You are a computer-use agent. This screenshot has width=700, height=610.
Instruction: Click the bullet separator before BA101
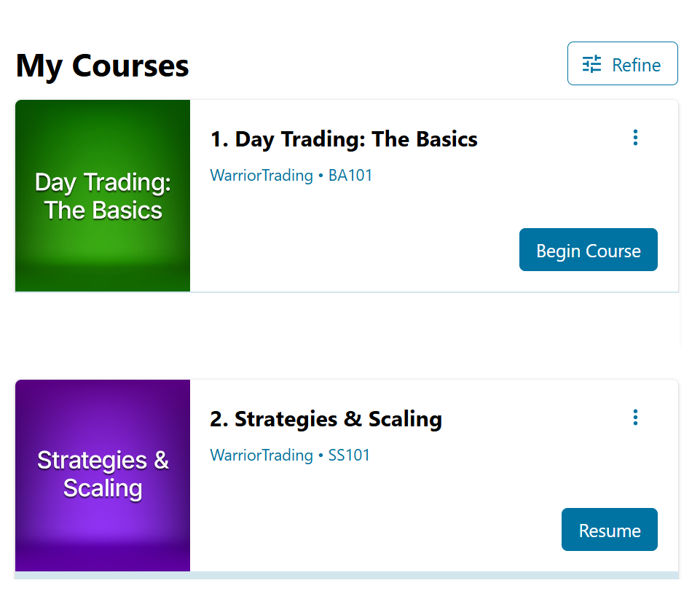tap(320, 176)
